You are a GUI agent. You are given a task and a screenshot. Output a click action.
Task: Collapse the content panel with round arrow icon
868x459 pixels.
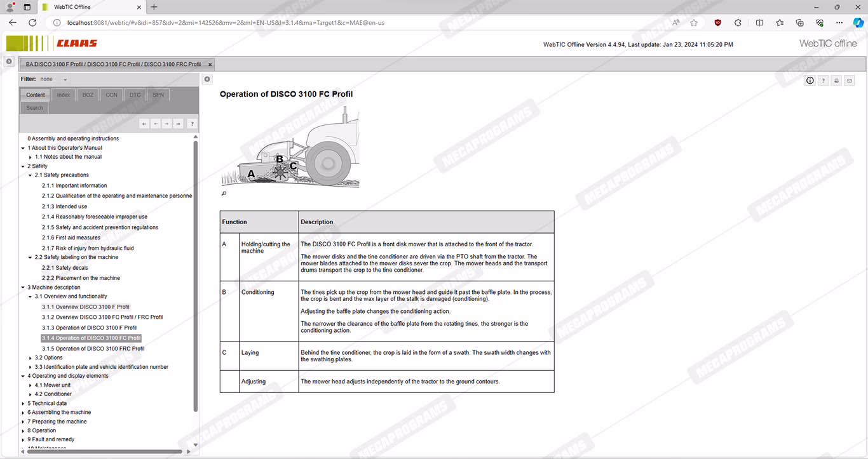click(207, 79)
